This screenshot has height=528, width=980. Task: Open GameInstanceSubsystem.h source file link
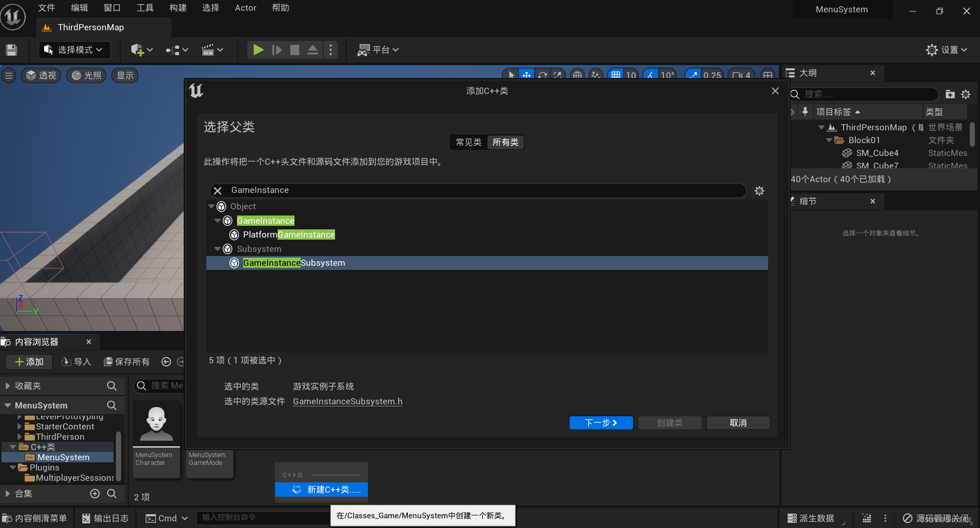click(347, 402)
